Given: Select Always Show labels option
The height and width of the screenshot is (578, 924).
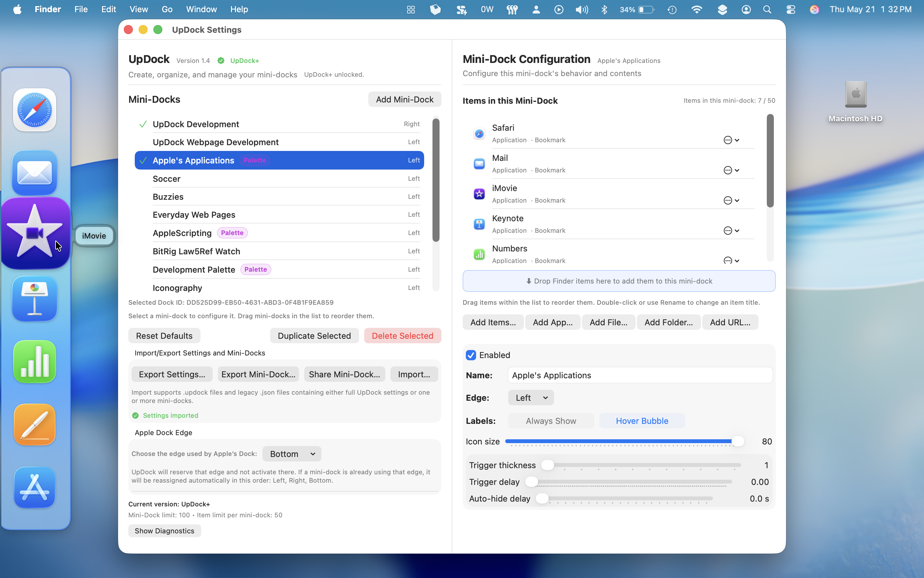Looking at the screenshot, I should click(x=551, y=421).
